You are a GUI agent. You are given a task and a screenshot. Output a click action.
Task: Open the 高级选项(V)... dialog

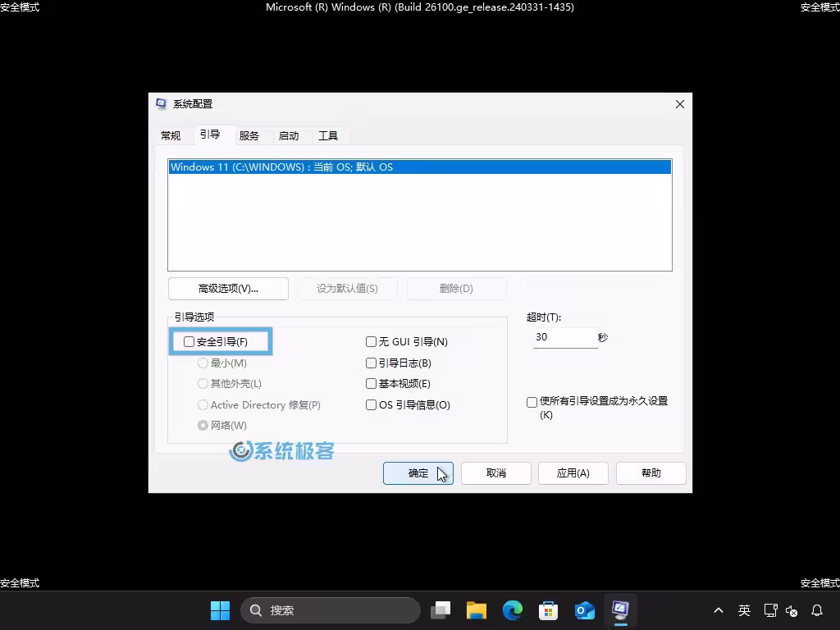tap(228, 289)
